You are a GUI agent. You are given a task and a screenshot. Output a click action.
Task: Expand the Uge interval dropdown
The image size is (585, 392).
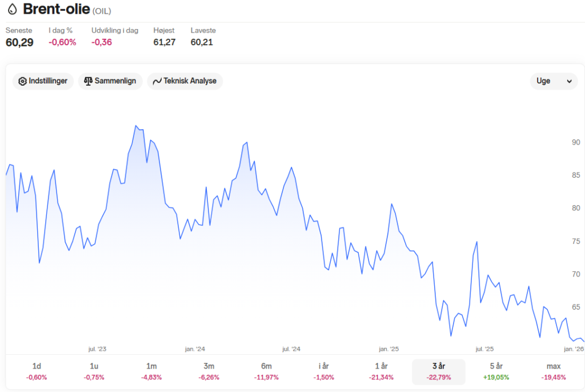(x=554, y=81)
